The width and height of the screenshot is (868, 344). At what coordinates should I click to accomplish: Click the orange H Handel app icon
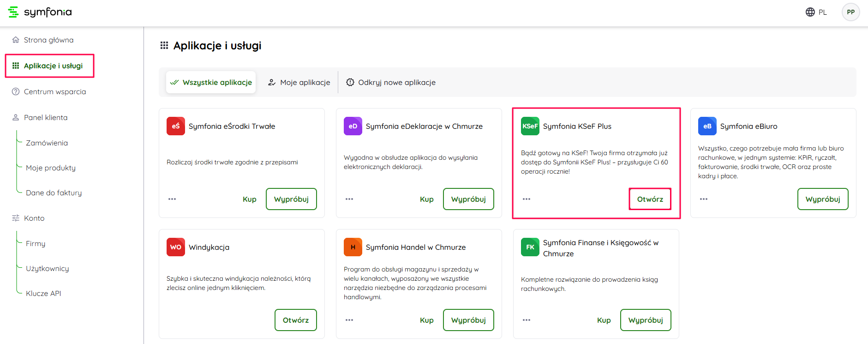pyautogui.click(x=353, y=247)
